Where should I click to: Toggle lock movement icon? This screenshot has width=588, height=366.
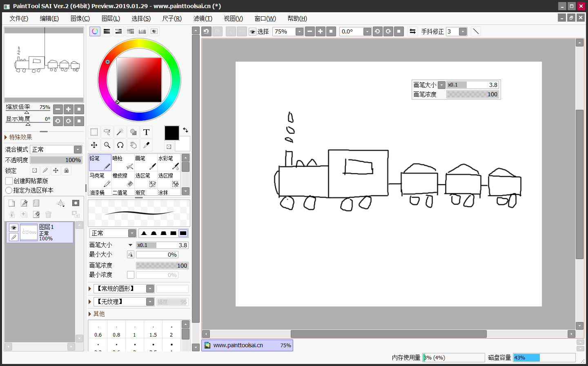pyautogui.click(x=56, y=171)
